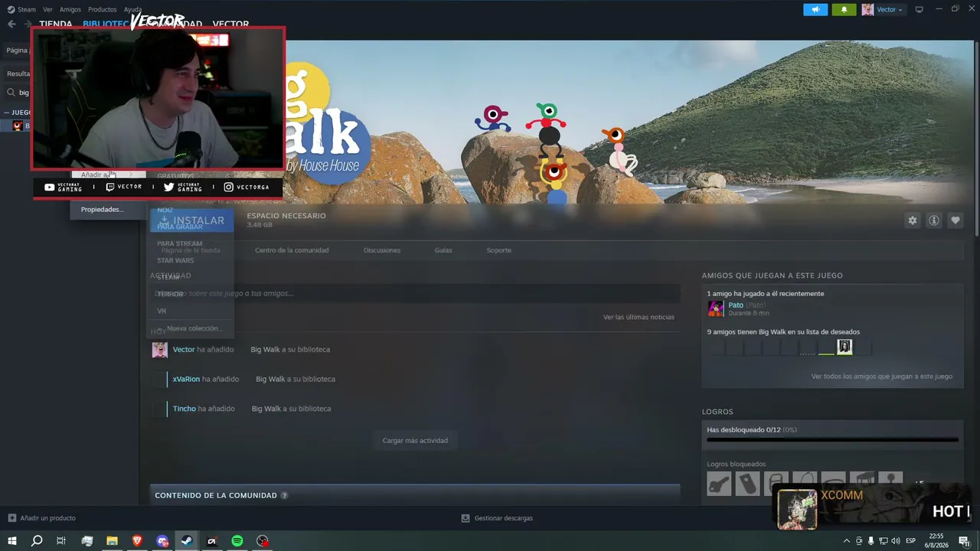The height and width of the screenshot is (551, 980).
Task: Click Añadir un producto
Action: (x=41, y=518)
